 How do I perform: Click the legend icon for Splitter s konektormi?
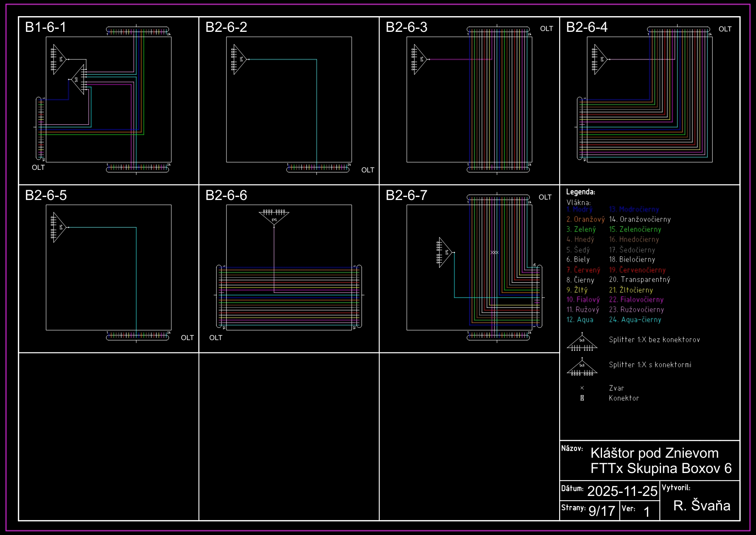[x=582, y=368]
